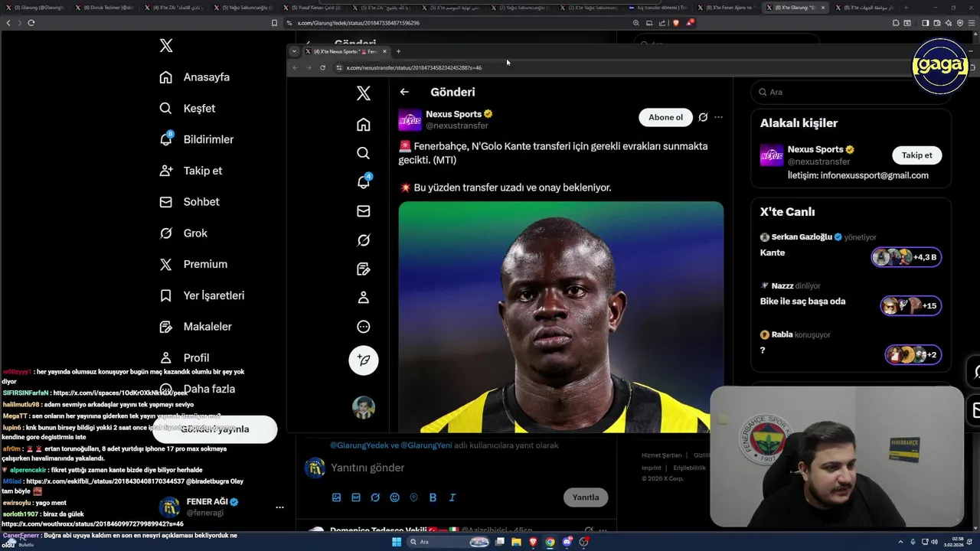Toggle bold formatting in reply
980x551 pixels.
(x=433, y=497)
